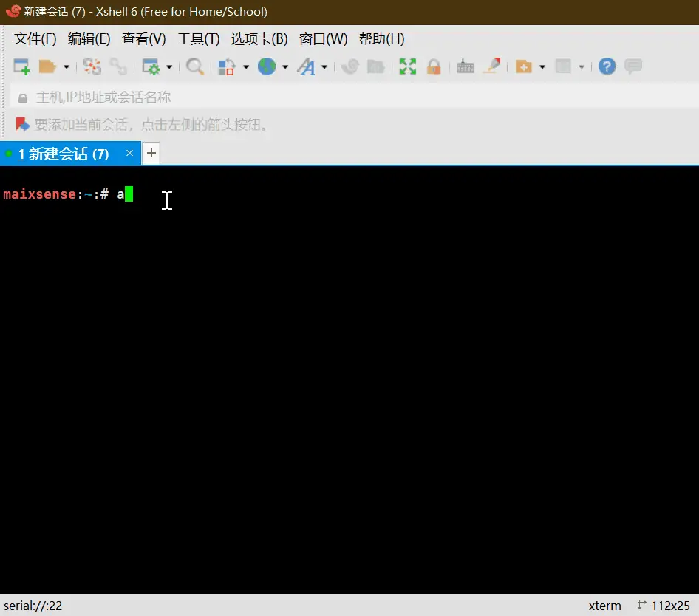The image size is (699, 616).
Task: Click the orange padlock lock-screen icon
Action: tap(434, 67)
